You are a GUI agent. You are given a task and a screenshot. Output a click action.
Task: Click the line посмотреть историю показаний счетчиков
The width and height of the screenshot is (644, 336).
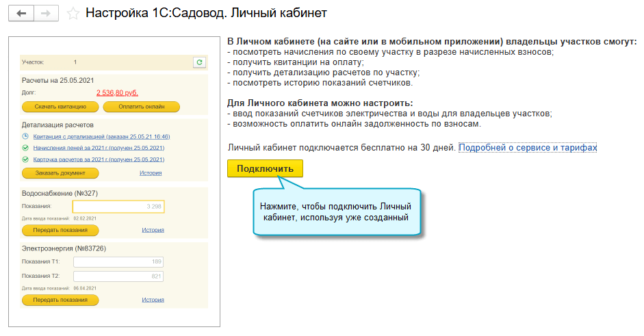pyautogui.click(x=320, y=83)
